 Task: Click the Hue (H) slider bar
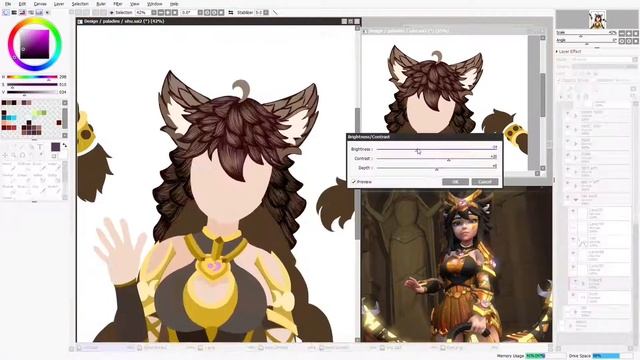pos(32,77)
